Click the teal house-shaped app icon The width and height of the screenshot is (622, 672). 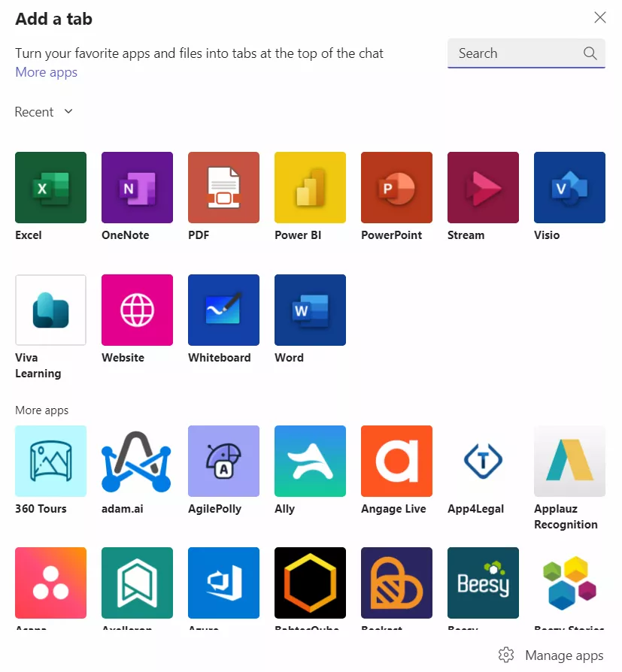click(x=138, y=583)
